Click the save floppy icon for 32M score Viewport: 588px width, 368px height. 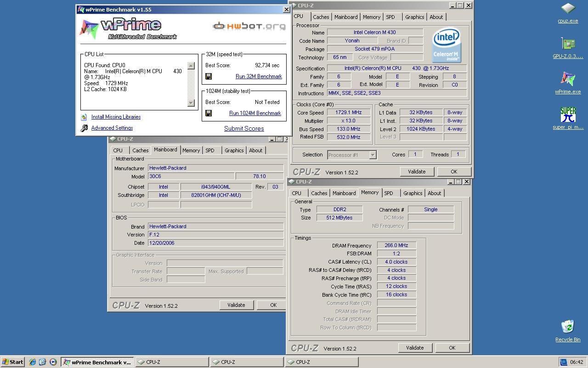209,76
